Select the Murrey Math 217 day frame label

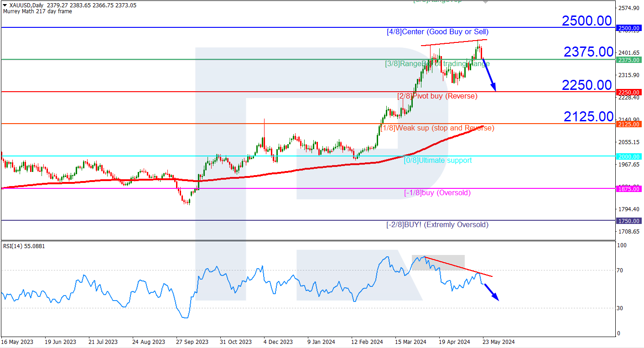click(37, 11)
